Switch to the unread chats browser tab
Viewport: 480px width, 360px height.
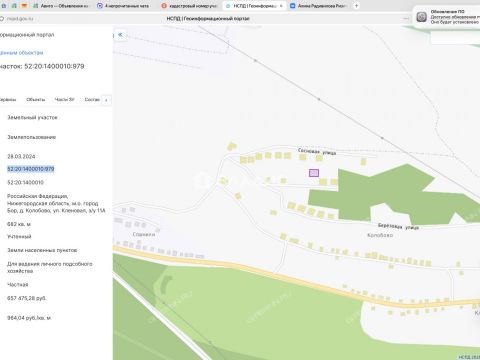pos(123,6)
